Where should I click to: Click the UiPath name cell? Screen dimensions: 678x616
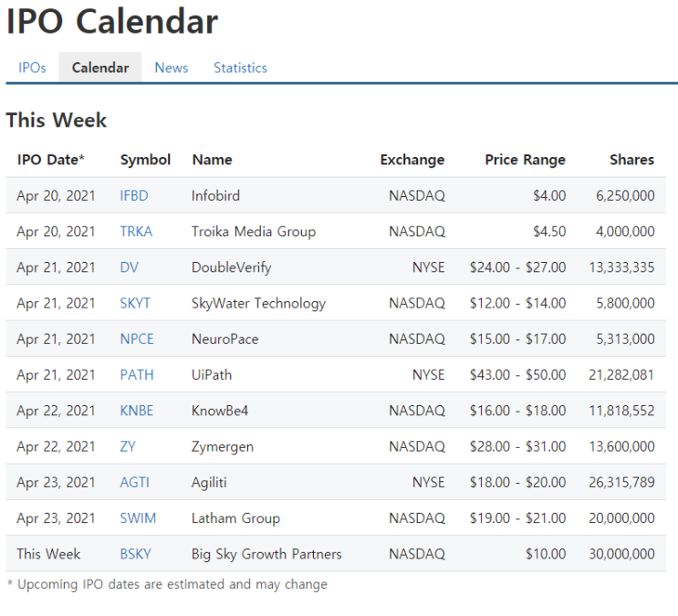[212, 375]
